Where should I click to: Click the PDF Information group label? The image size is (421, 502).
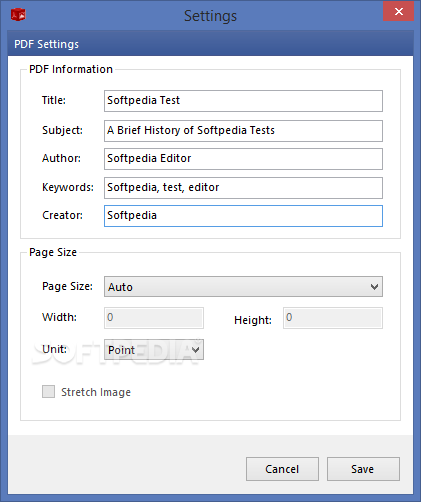click(71, 69)
